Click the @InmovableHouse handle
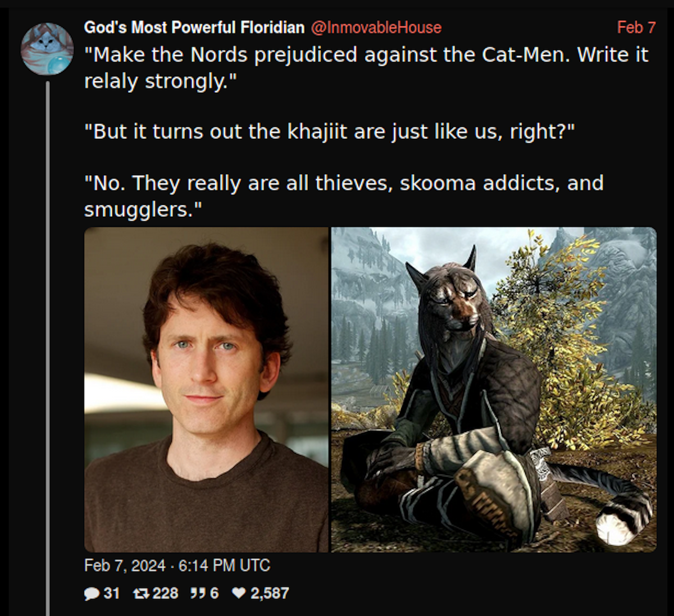 [x=376, y=27]
